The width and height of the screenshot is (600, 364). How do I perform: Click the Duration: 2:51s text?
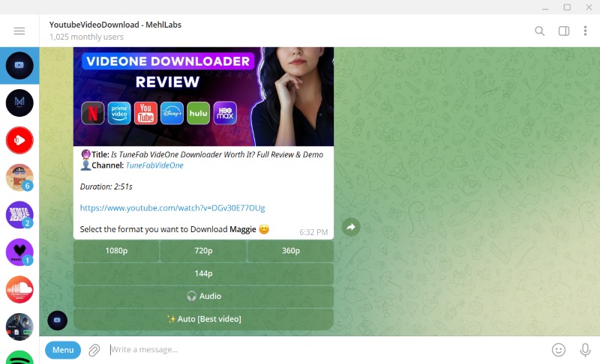tap(106, 186)
